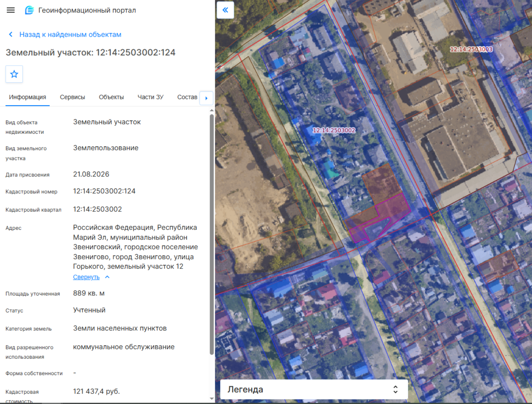Image resolution: width=532 pixels, height=404 pixels.
Task: Click the 12:14:2503003 quarter label on map
Action: 471,49
